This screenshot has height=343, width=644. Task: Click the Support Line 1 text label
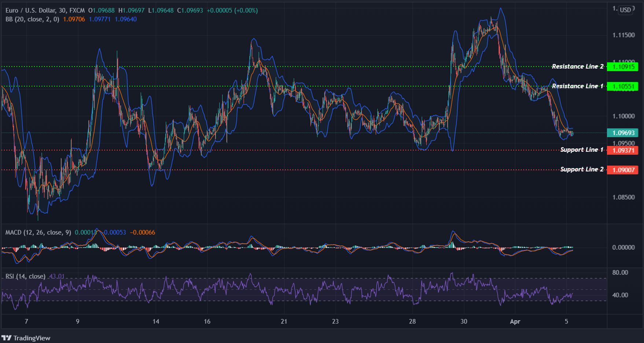[x=582, y=150]
